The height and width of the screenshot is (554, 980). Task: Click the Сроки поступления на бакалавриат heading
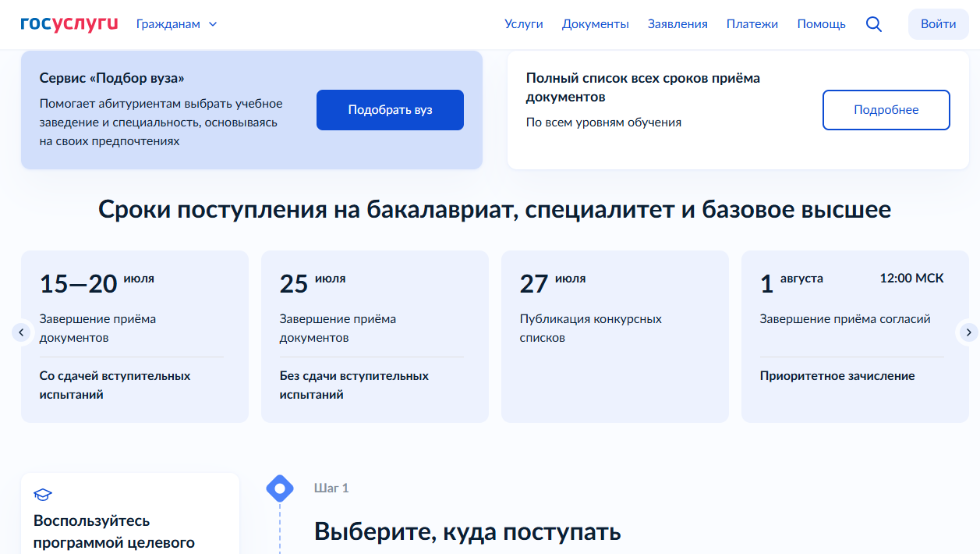[495, 210]
